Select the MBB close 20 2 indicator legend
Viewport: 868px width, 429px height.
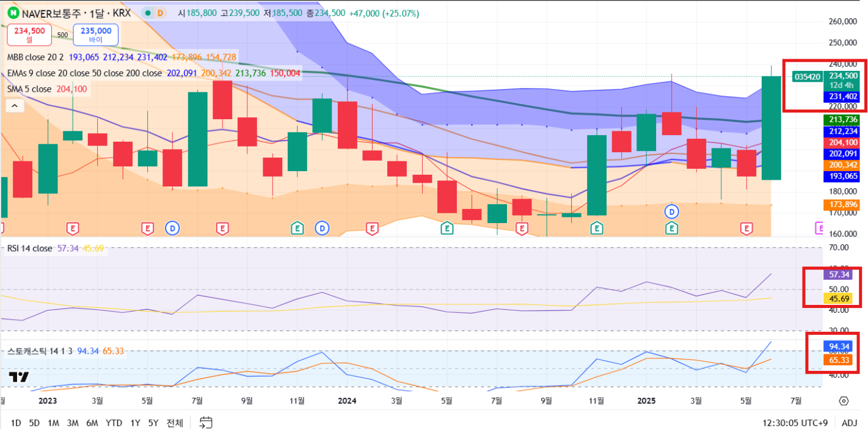(x=36, y=57)
